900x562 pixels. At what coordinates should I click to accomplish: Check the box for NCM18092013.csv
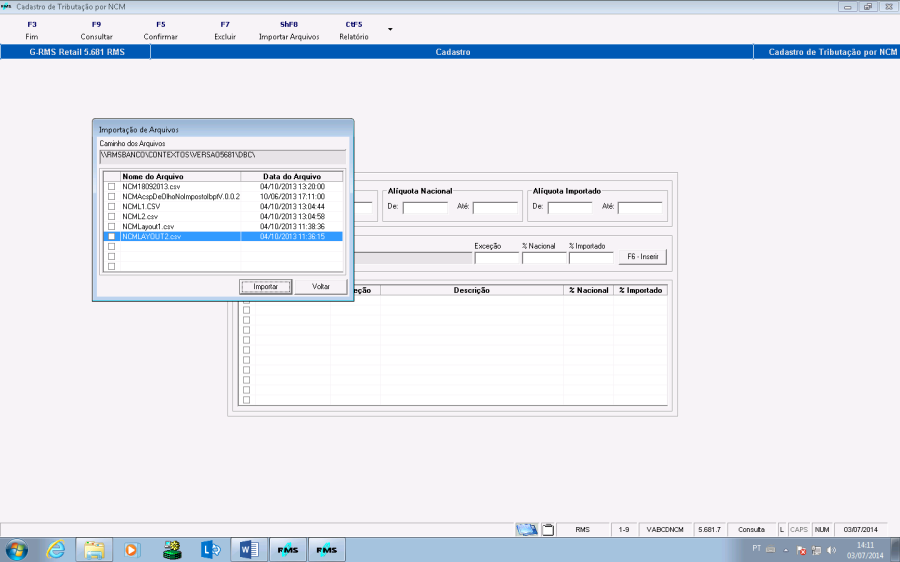[111, 187]
